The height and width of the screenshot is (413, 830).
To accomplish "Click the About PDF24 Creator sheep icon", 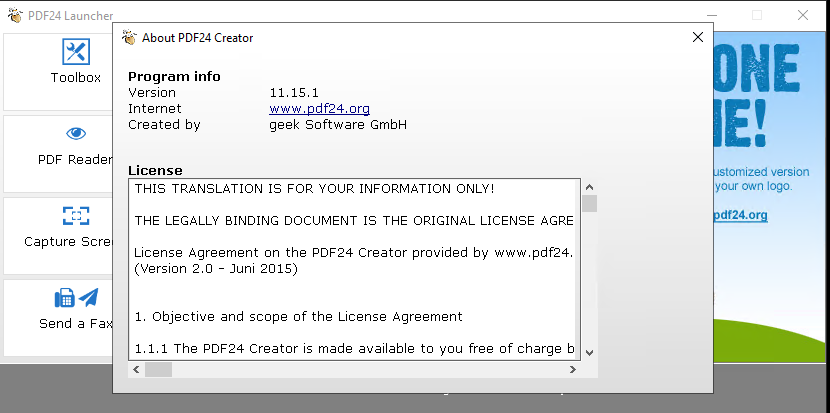I will (128, 38).
